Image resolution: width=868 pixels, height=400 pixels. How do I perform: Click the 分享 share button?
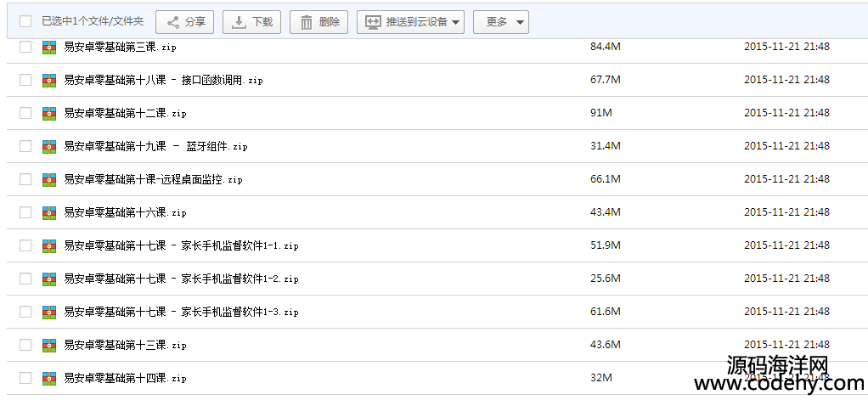coord(185,22)
